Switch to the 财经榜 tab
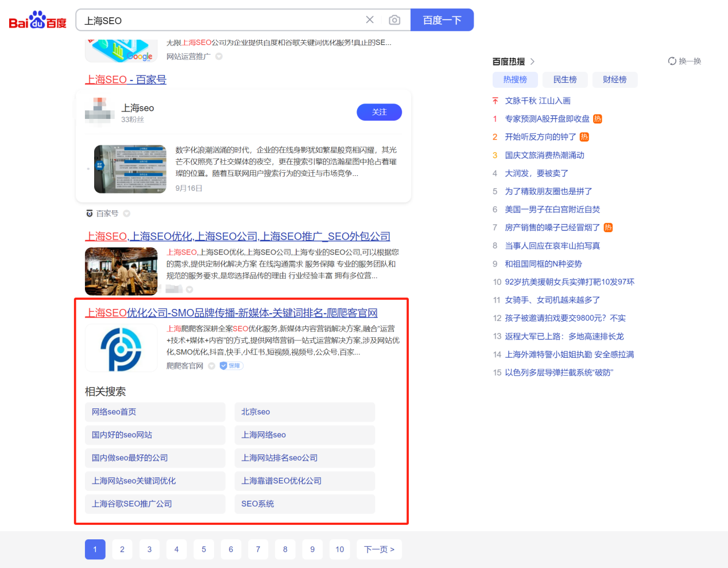 [x=615, y=80]
